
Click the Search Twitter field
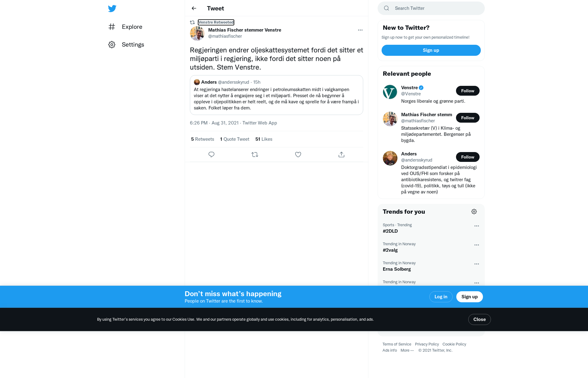click(x=431, y=8)
